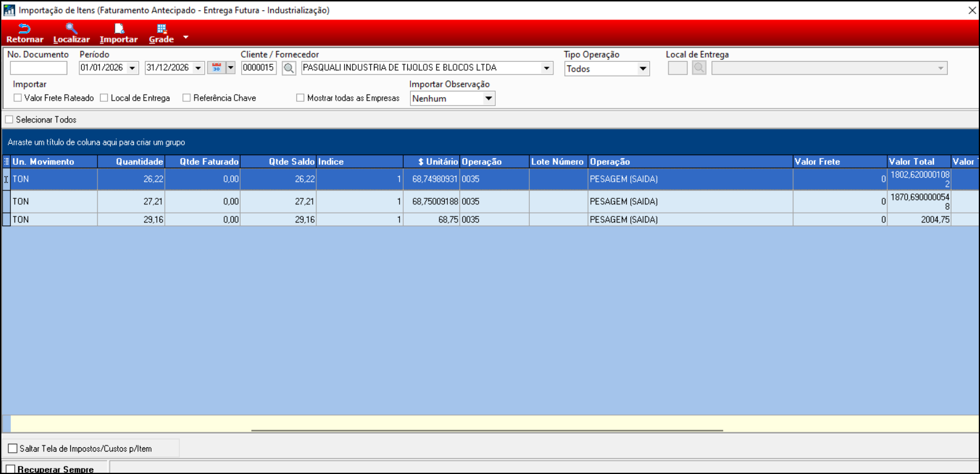
Task: Open the end date 31/12/2026 dropdown
Action: [198, 68]
